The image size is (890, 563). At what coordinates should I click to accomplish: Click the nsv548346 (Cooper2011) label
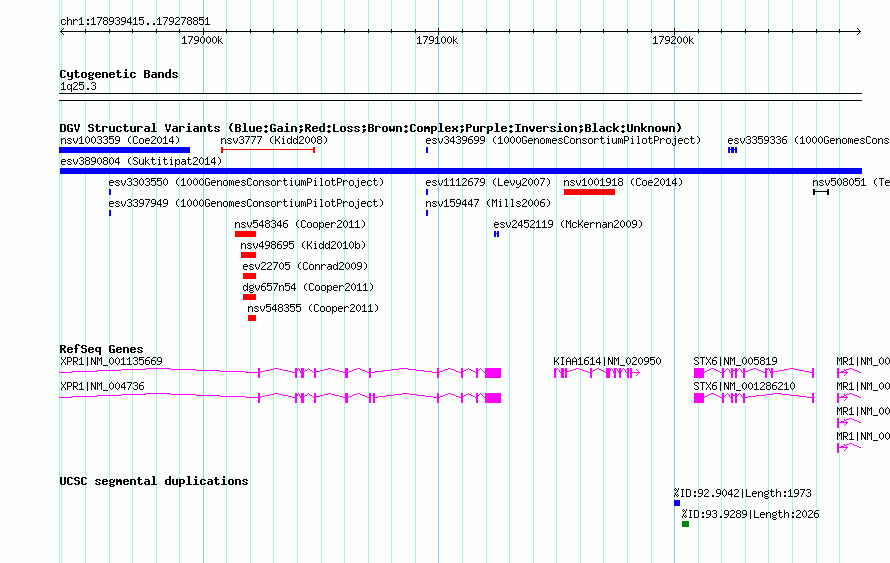point(300,224)
